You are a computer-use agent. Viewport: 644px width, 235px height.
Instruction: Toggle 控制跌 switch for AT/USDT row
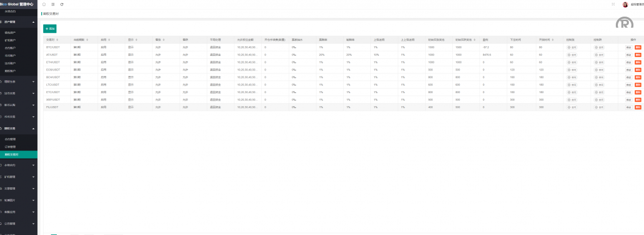click(x=599, y=55)
